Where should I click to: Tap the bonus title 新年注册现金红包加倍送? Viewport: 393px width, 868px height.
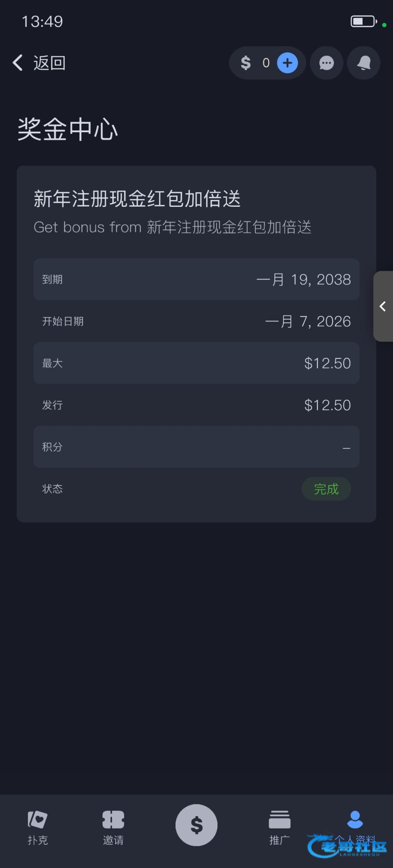137,199
